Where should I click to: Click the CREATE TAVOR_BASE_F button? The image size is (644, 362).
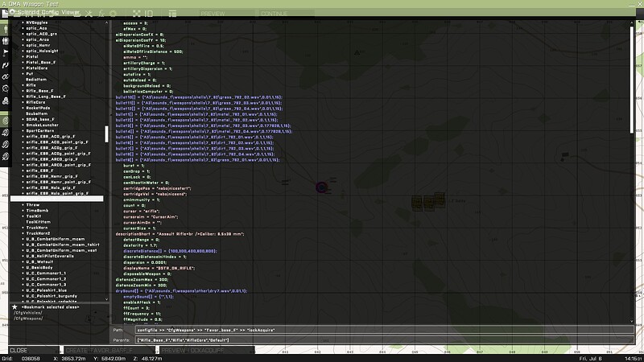[95, 350]
